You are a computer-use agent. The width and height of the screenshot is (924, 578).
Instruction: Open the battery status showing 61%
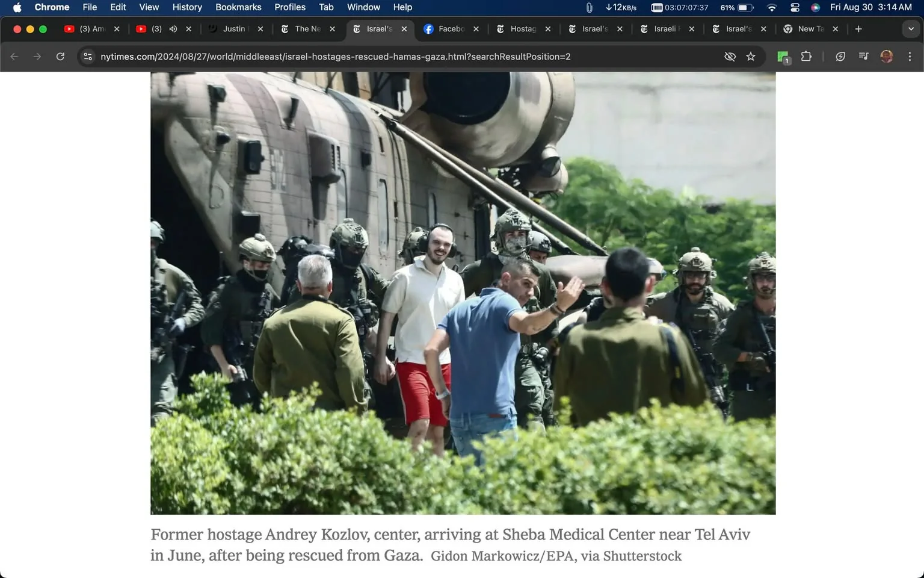(x=737, y=7)
